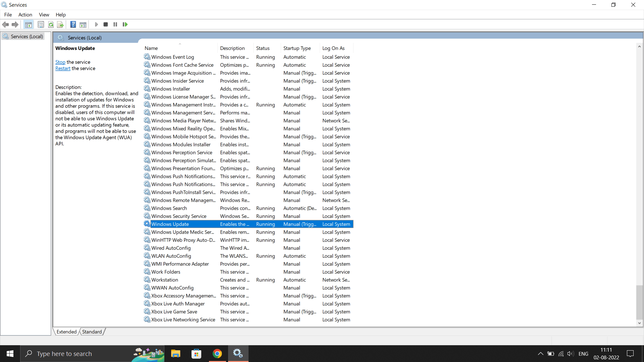
Task: Scroll down the services list
Action: (639, 323)
